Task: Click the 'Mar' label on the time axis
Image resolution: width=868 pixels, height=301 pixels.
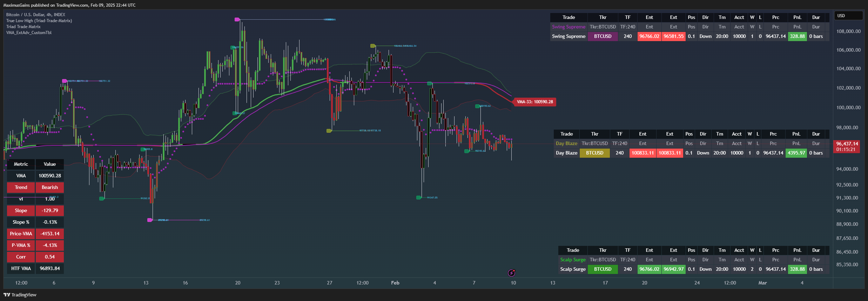Action: pos(763,283)
